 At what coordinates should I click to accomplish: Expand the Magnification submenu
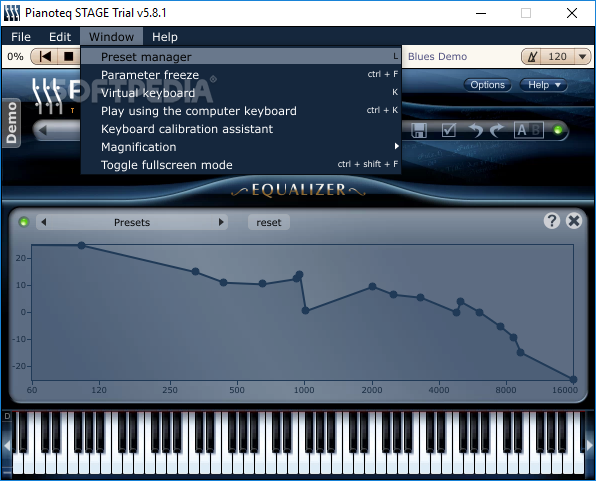241,147
